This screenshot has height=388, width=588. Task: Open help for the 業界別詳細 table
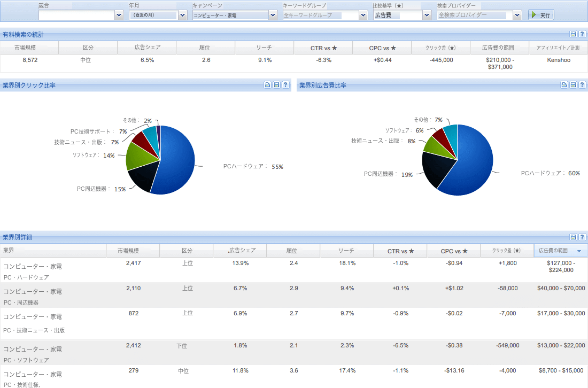(x=582, y=237)
